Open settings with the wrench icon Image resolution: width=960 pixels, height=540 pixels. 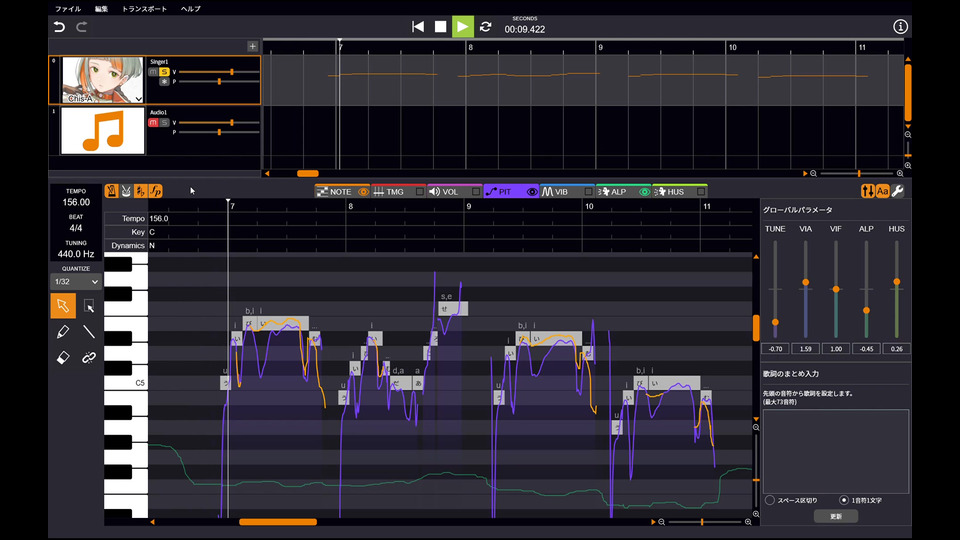pyautogui.click(x=898, y=191)
